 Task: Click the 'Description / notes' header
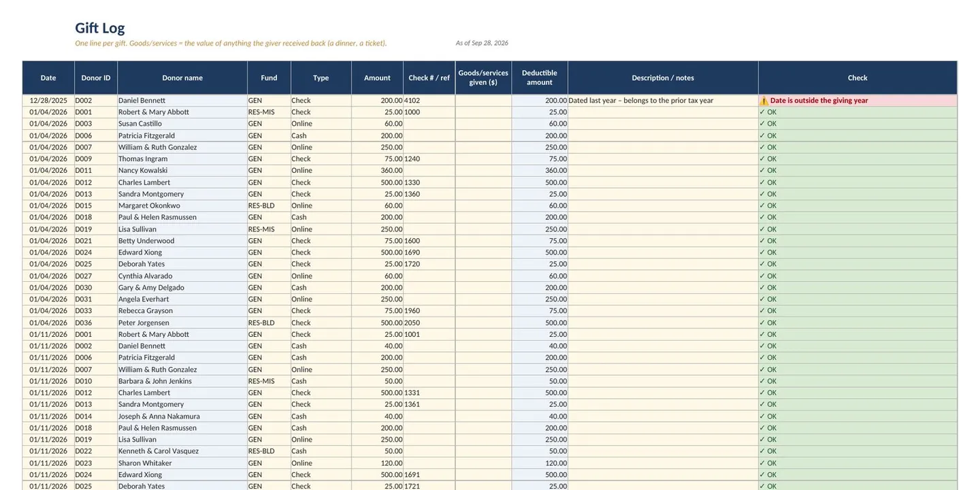point(663,78)
